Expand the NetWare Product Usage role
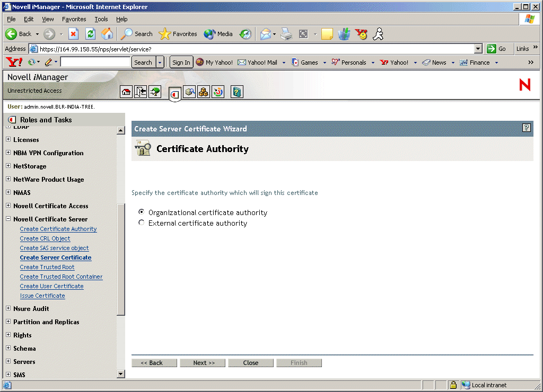 point(8,179)
